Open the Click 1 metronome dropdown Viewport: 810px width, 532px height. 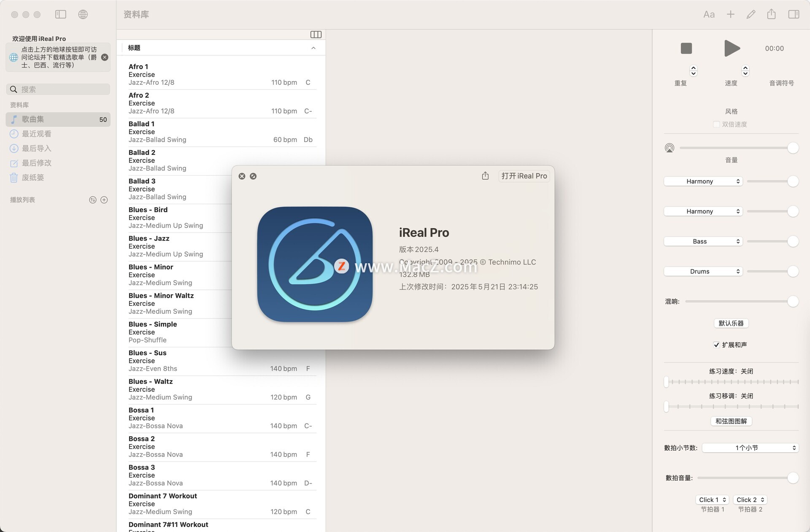(712, 500)
